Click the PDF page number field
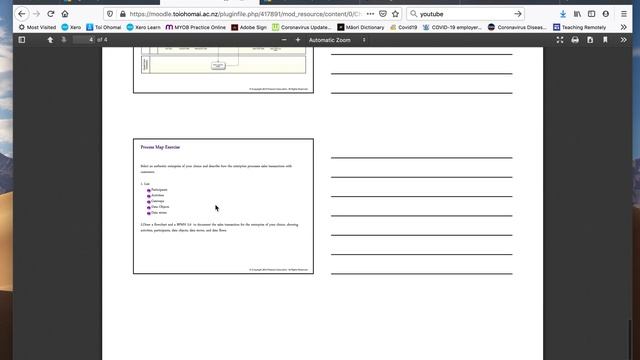Image resolution: width=640 pixels, height=360 pixels. (84, 40)
